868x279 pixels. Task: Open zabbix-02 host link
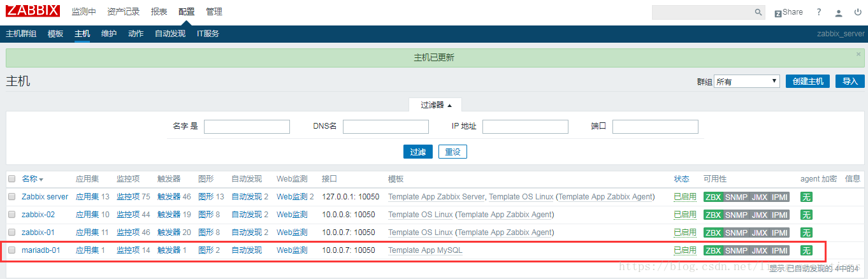pos(38,215)
